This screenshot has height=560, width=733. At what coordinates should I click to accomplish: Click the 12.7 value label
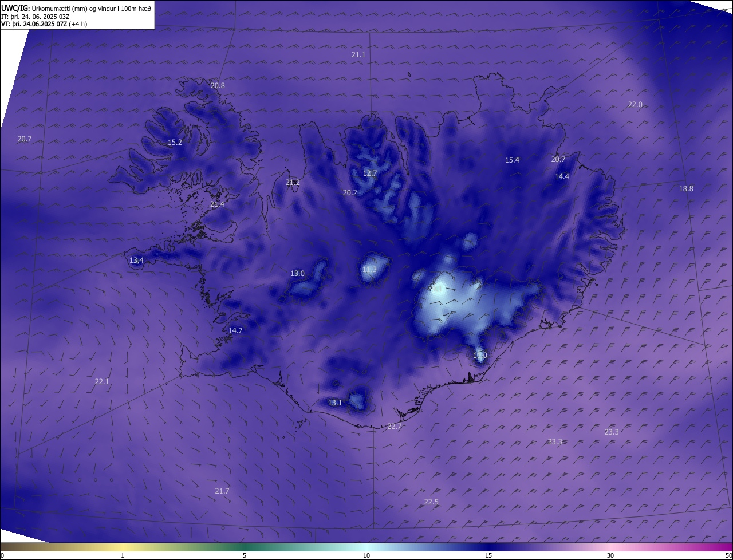pos(370,173)
